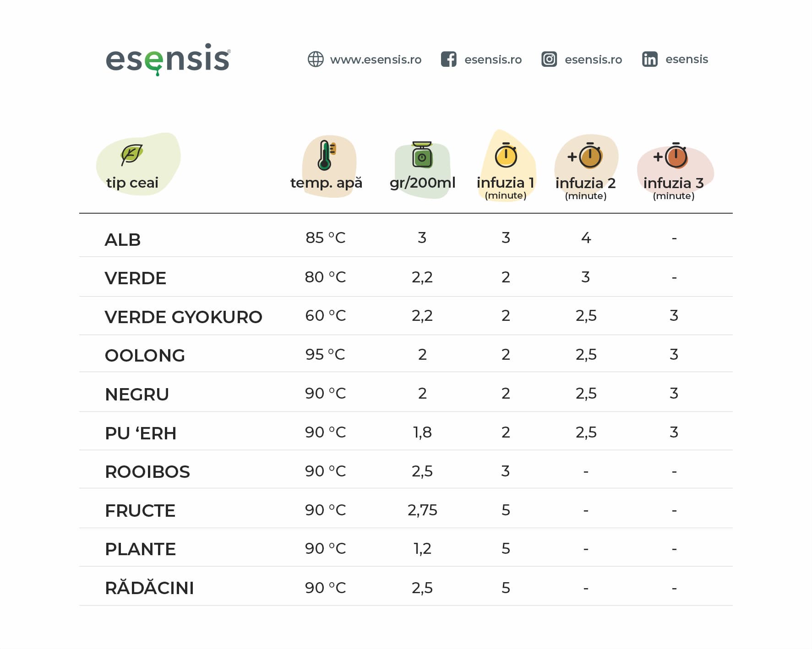Click the green kitchen scale icon
The width and height of the screenshot is (812, 649).
[422, 155]
